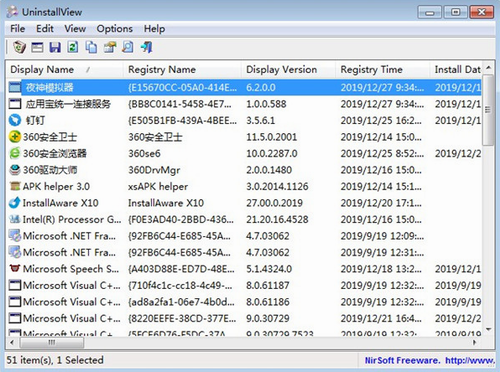Select the 应用宝统一连接服务 row
The image size is (500, 372).
click(245, 104)
